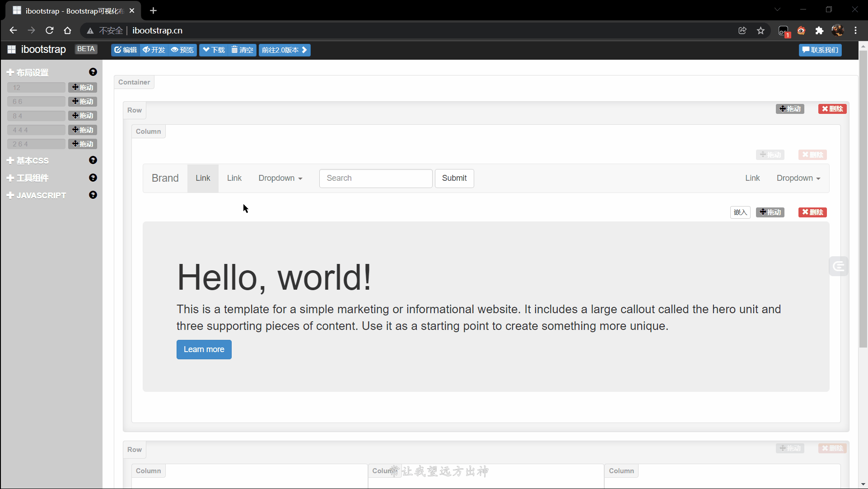The width and height of the screenshot is (868, 489).
Task: Click the Learn more button
Action: point(204,349)
